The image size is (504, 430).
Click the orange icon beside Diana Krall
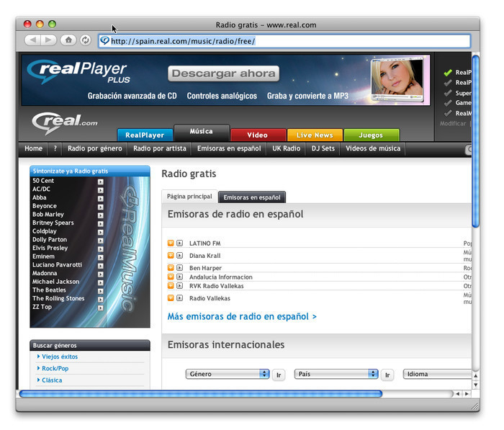pyautogui.click(x=171, y=256)
